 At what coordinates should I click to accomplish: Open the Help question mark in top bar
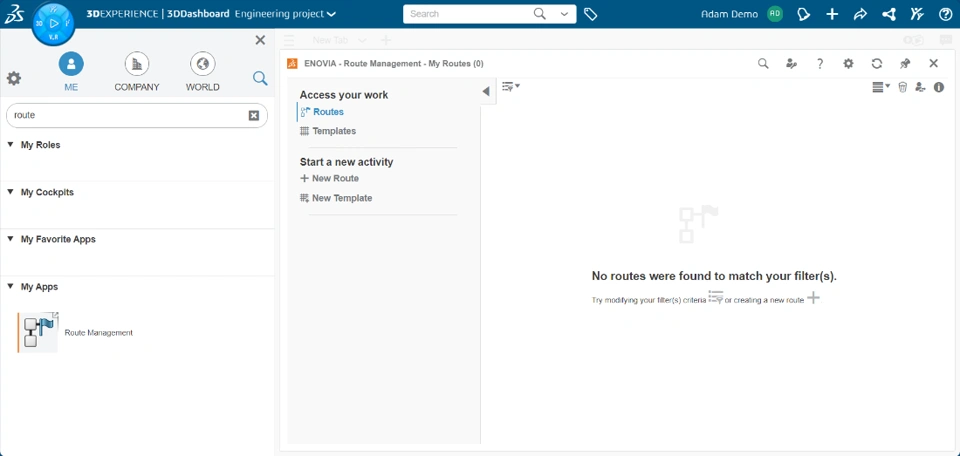945,14
